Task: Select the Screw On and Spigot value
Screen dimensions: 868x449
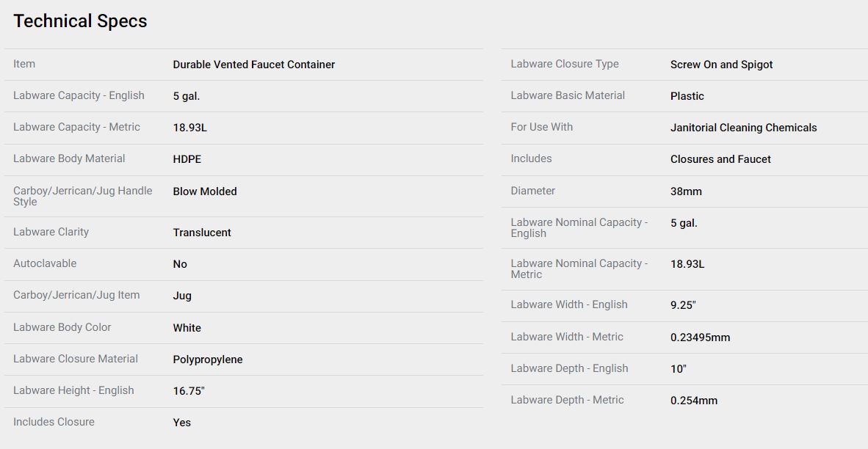Action: pos(721,65)
